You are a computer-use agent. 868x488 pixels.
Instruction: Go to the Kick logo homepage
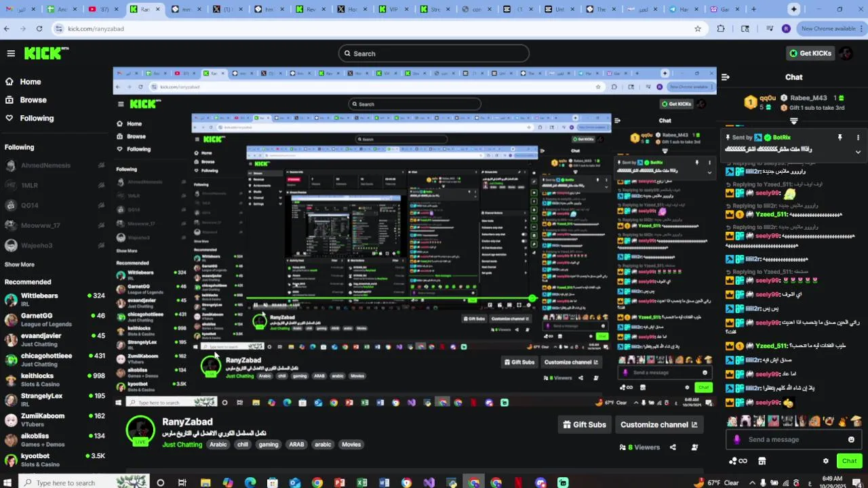[46, 53]
